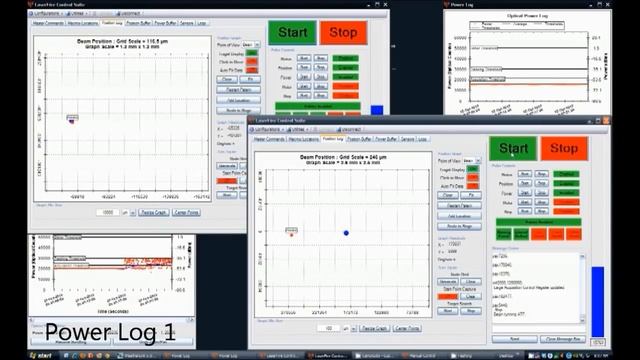Open Position Buffer tab in front window

coord(359,139)
